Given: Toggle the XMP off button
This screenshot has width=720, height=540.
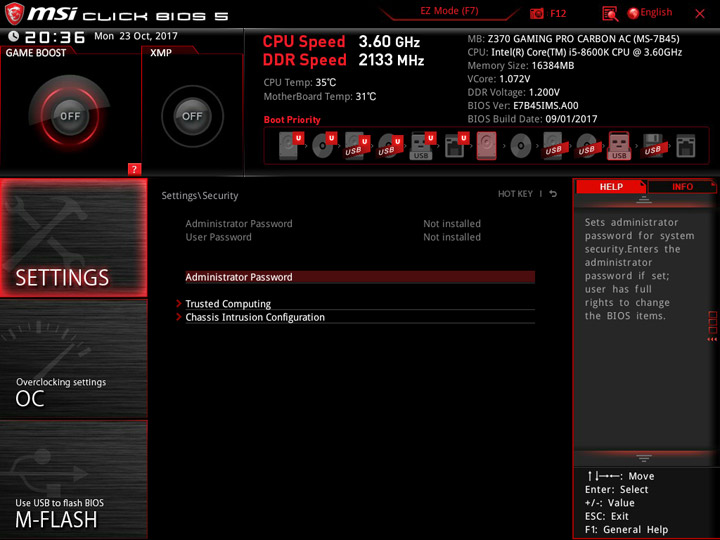Looking at the screenshot, I should click(x=192, y=116).
